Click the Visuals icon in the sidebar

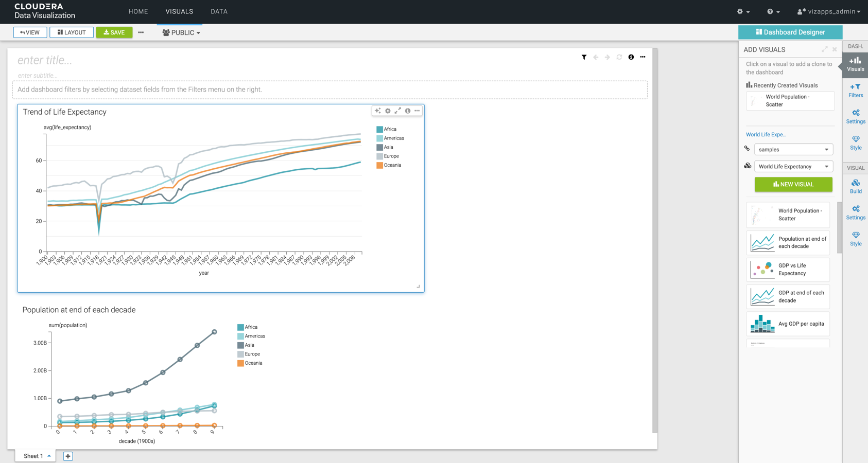coord(855,64)
